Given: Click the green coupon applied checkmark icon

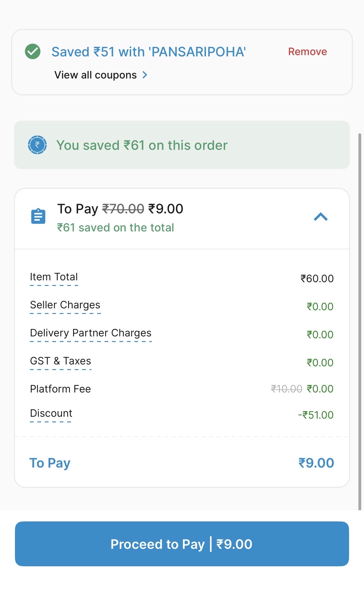Looking at the screenshot, I should point(33,51).
